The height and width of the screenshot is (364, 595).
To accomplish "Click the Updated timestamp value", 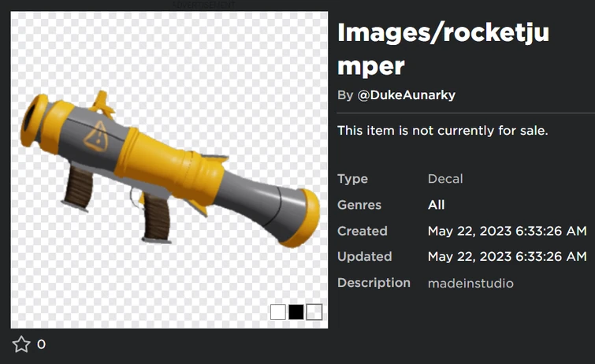I will pos(507,257).
